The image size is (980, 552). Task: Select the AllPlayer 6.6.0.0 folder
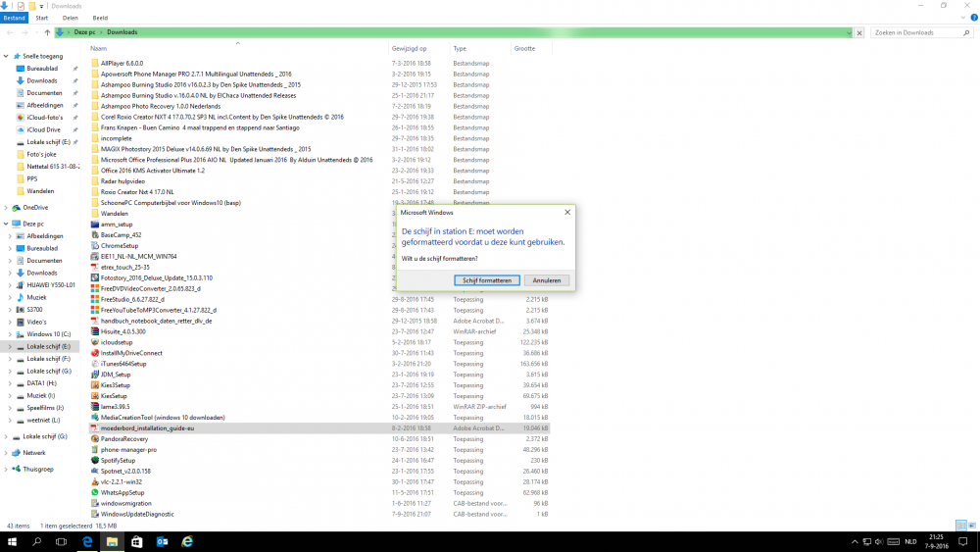click(122, 63)
